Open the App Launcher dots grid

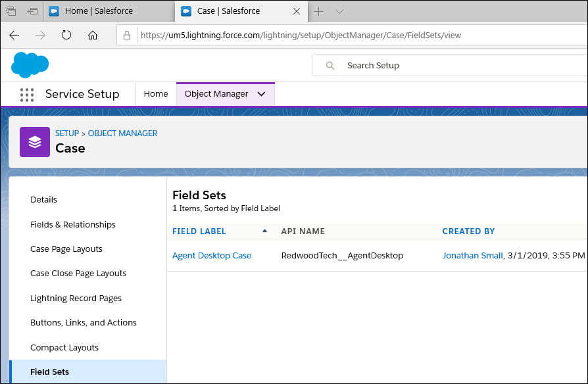[x=26, y=95]
